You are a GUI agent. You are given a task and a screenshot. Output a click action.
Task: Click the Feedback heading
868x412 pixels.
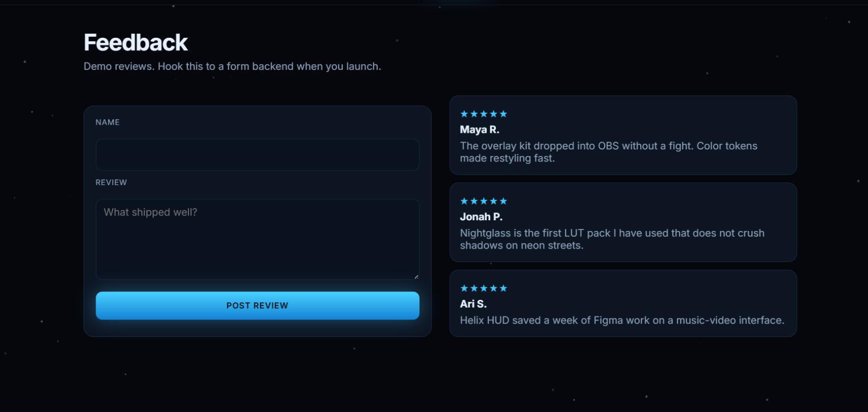tap(136, 42)
